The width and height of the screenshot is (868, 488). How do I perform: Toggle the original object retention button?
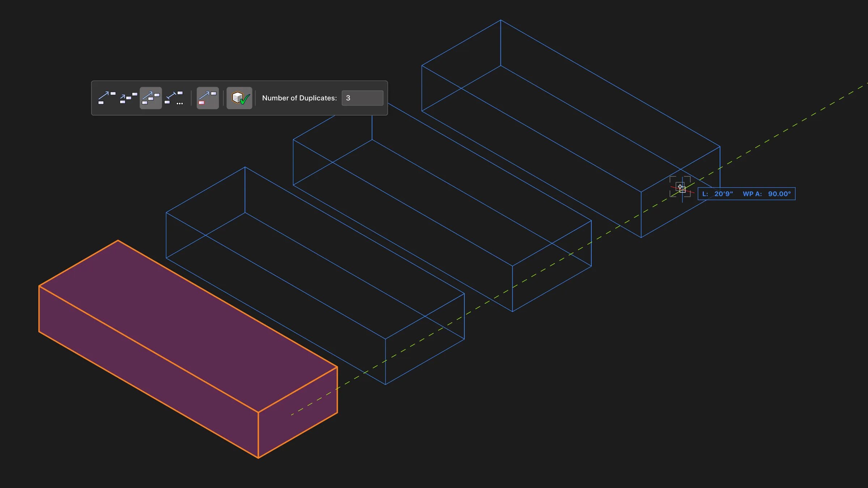point(208,98)
